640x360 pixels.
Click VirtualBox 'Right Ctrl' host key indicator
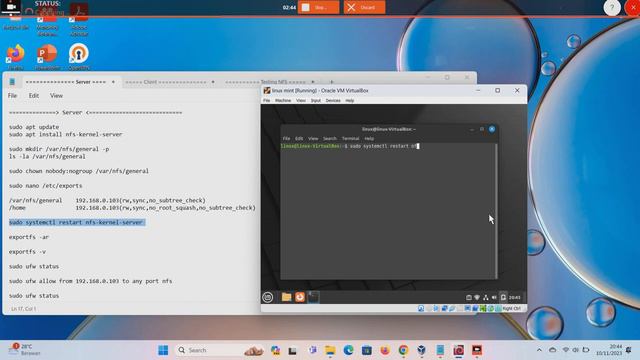click(x=511, y=309)
